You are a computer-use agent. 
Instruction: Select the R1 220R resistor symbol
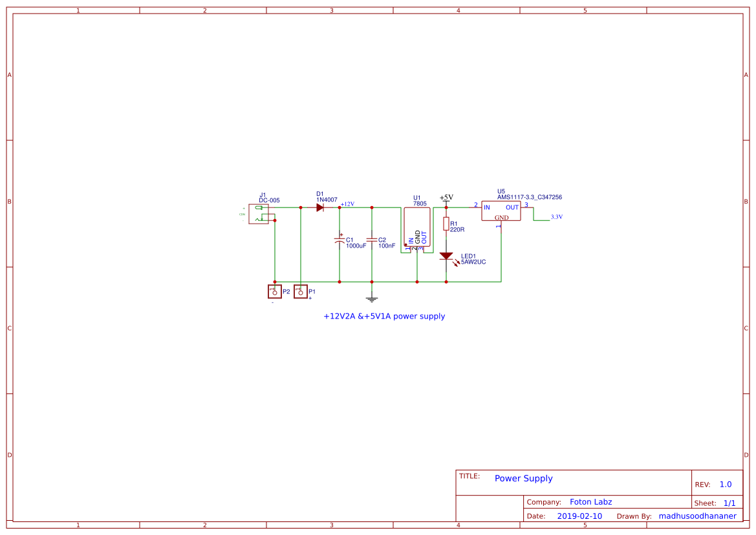(x=446, y=224)
